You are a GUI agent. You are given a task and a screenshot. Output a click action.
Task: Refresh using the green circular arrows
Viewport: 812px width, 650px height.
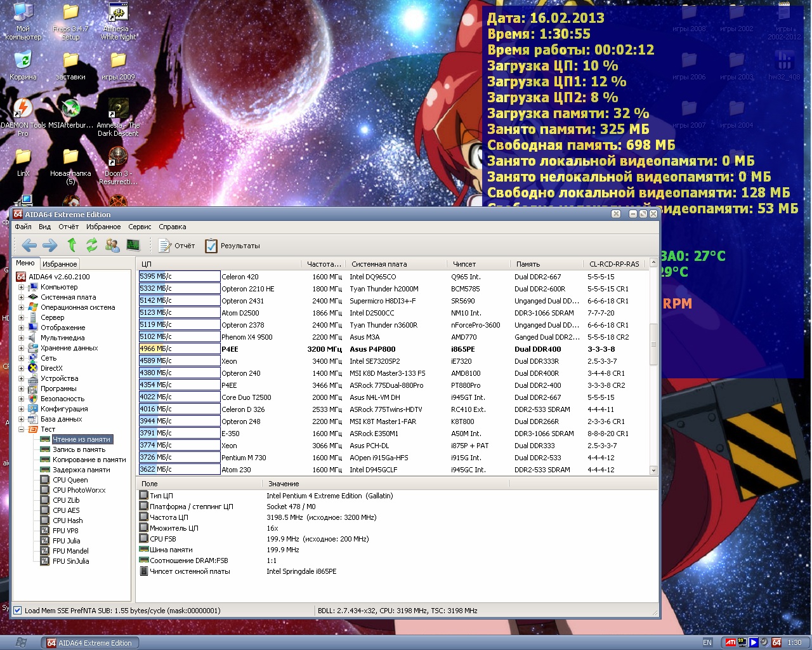click(92, 245)
